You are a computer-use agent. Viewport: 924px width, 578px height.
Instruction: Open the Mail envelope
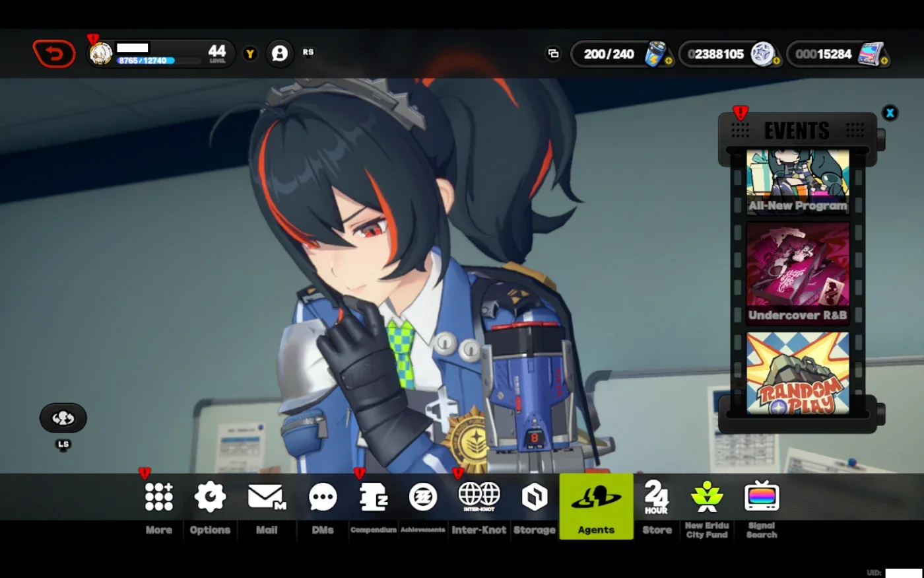click(267, 497)
